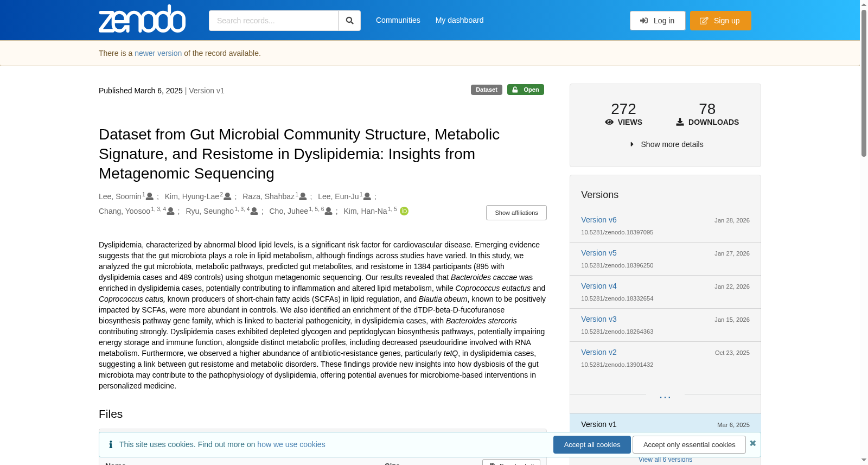
Task: Click the person icon beside Lee, Soomin
Action: (x=150, y=196)
